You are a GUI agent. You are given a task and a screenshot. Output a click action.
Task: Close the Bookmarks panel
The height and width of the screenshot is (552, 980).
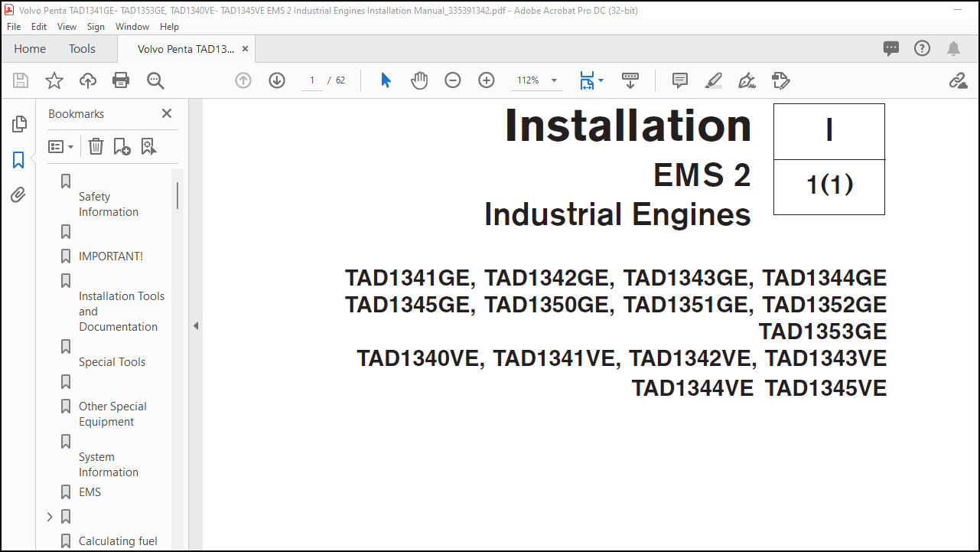(x=167, y=113)
